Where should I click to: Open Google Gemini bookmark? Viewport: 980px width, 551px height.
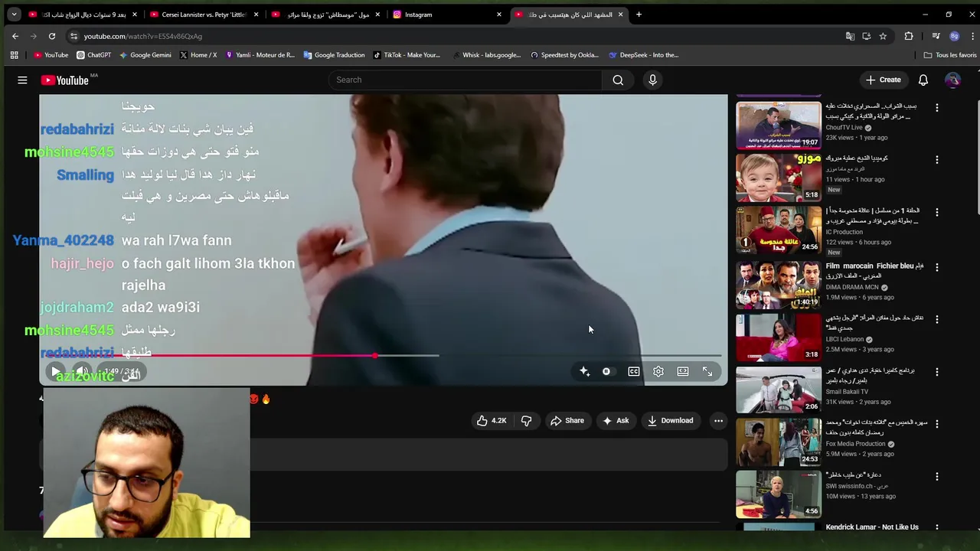tap(145, 55)
